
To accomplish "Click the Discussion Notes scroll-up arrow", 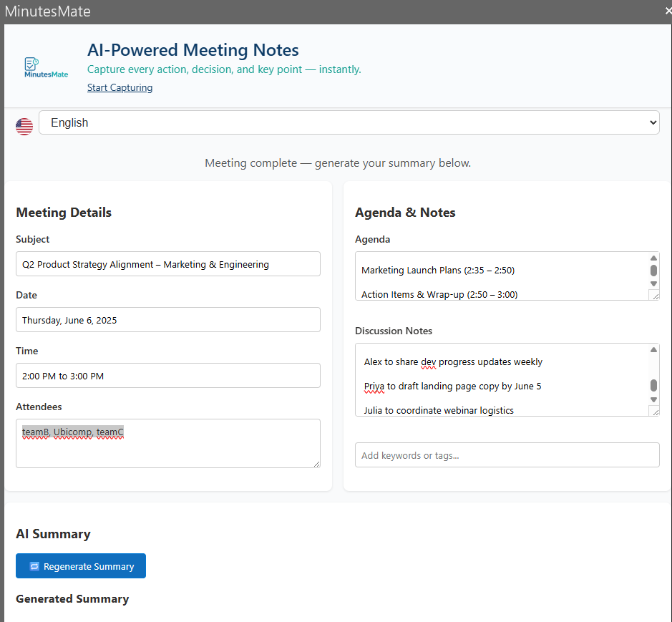I will click(x=653, y=350).
